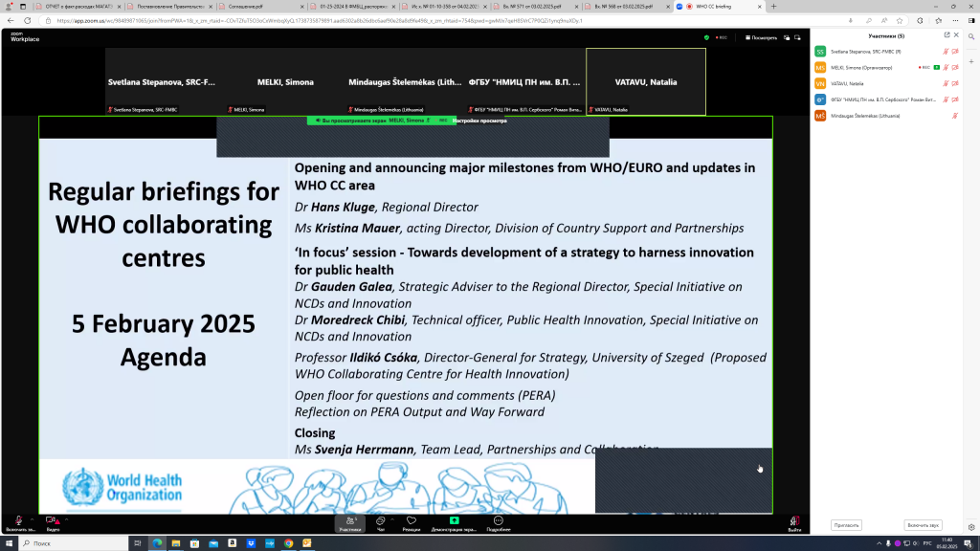The width and height of the screenshot is (980, 551).
Task: Open More (Подробнее) options menu
Action: pyautogui.click(x=498, y=521)
